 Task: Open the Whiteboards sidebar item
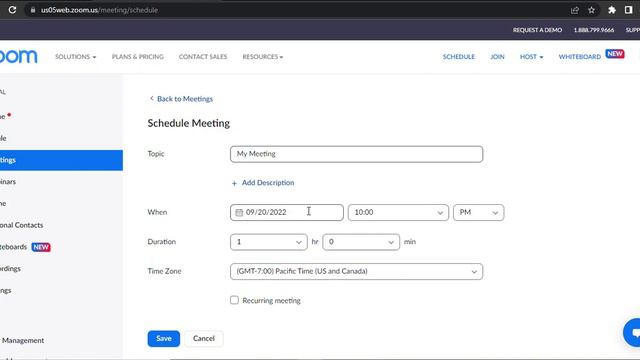pyautogui.click(x=13, y=247)
